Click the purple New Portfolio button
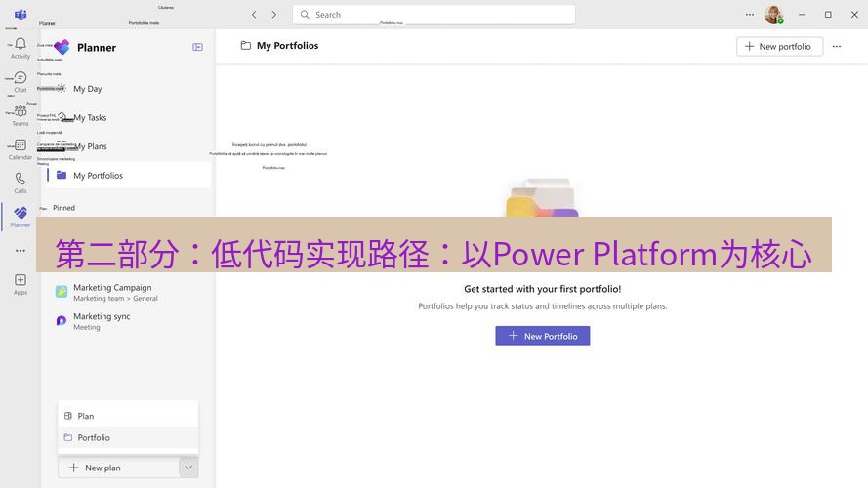 pos(543,336)
